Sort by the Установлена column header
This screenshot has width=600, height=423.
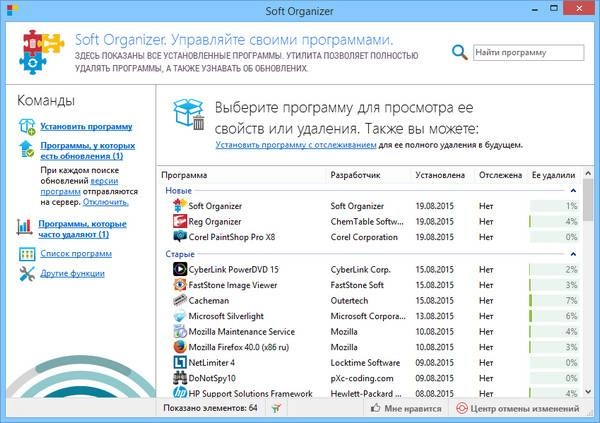click(x=440, y=175)
